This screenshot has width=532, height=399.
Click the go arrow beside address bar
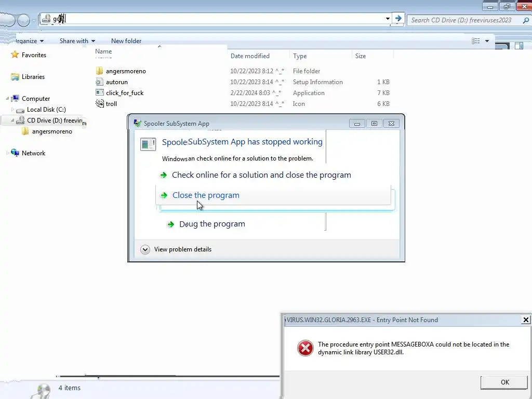pos(398,18)
